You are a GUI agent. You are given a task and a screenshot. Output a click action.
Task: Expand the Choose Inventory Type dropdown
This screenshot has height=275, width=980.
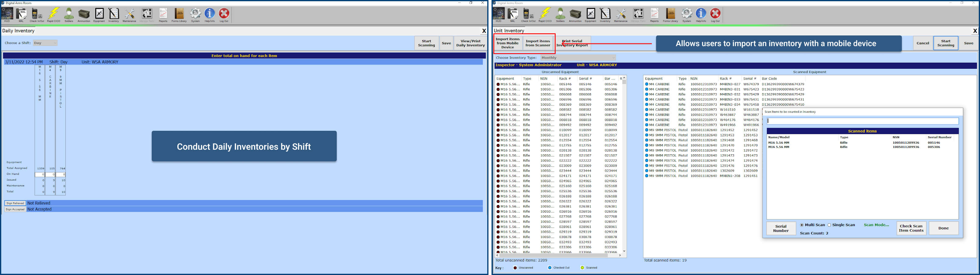578,58
